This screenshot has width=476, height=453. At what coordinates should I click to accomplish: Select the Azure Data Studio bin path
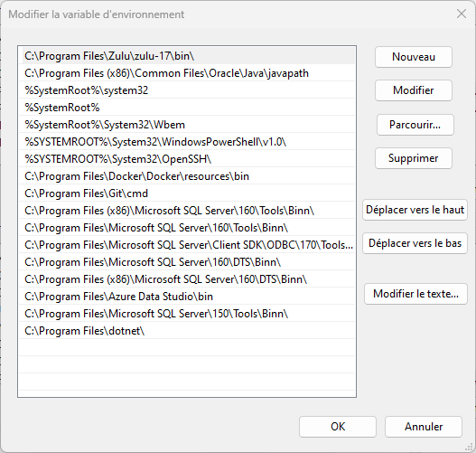187,297
